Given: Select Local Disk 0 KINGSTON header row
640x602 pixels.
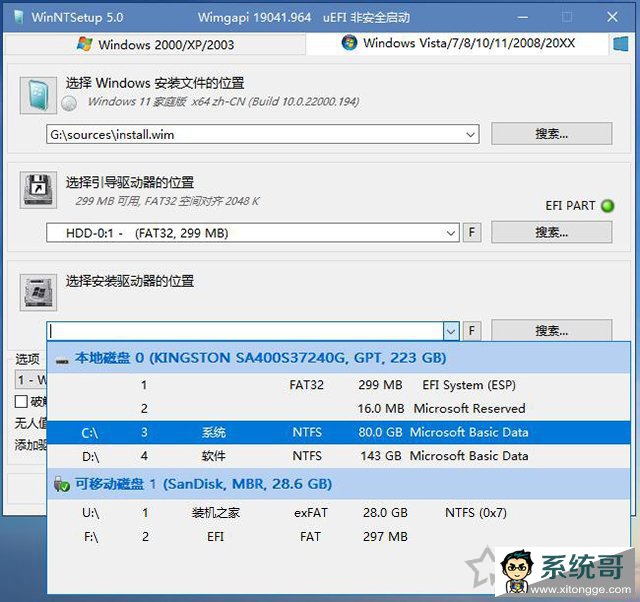Looking at the screenshot, I should pos(339,358).
